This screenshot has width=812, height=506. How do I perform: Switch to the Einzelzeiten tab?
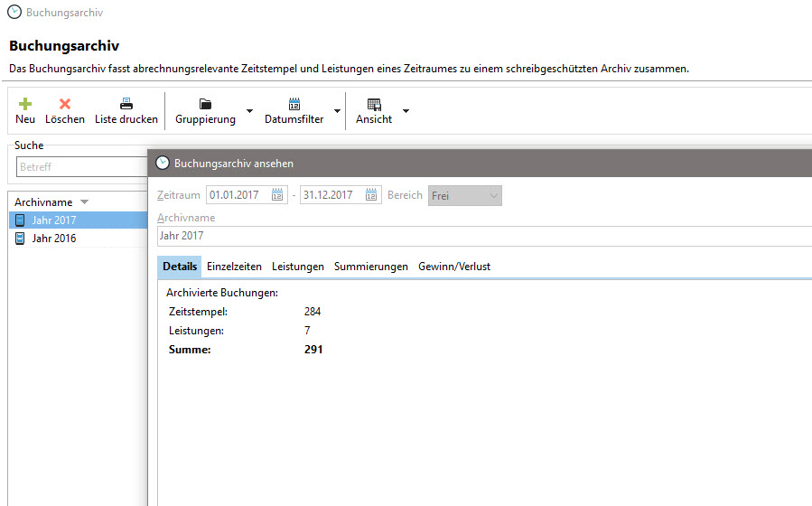click(x=234, y=267)
